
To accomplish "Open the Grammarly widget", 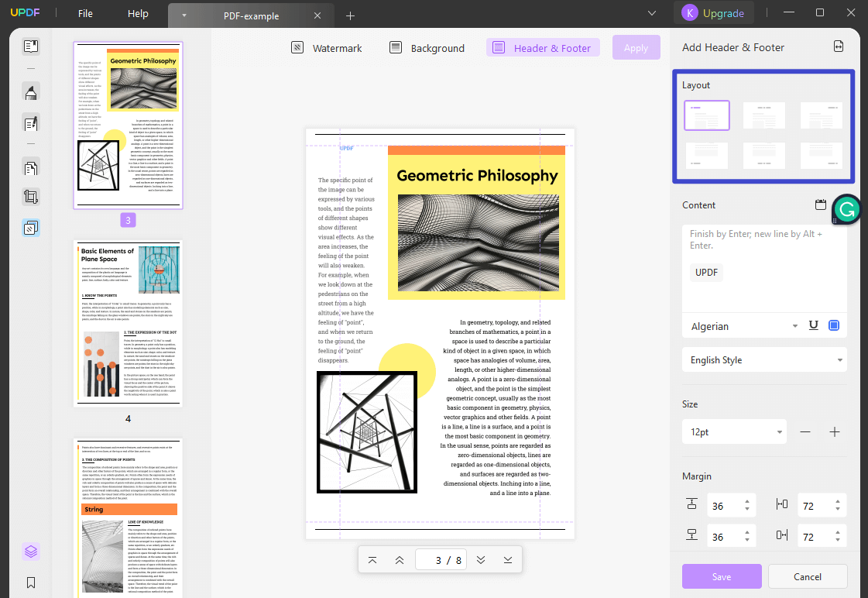I will click(845, 209).
